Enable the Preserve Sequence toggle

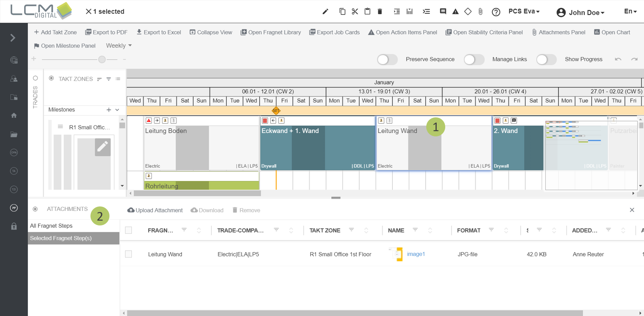click(x=387, y=60)
